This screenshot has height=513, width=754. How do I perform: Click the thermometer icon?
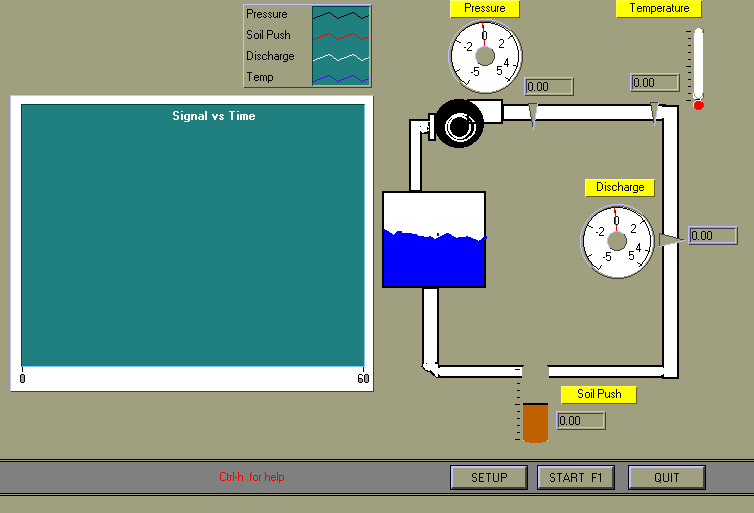698,67
